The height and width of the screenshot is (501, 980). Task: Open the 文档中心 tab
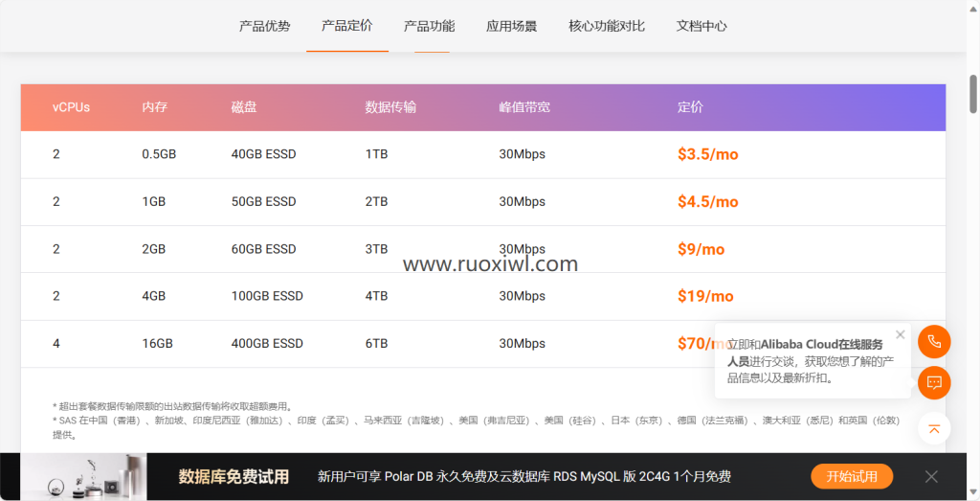(702, 26)
